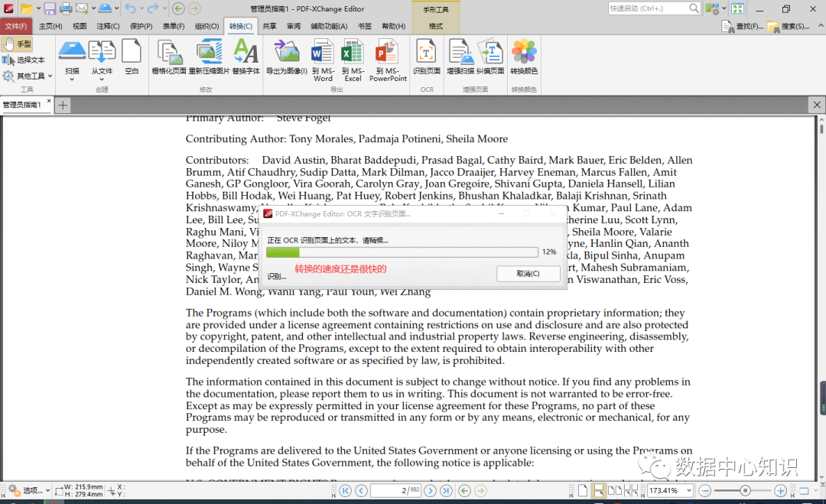Screen dimensions: 826x504
Task: Switch to the 主页(H) ribbon tab
Action: 50,26
